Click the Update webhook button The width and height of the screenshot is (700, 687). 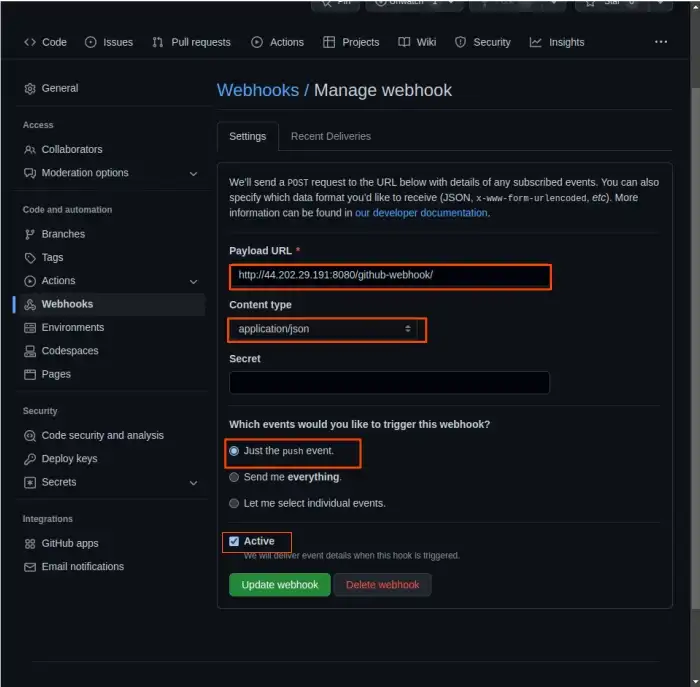pos(280,585)
